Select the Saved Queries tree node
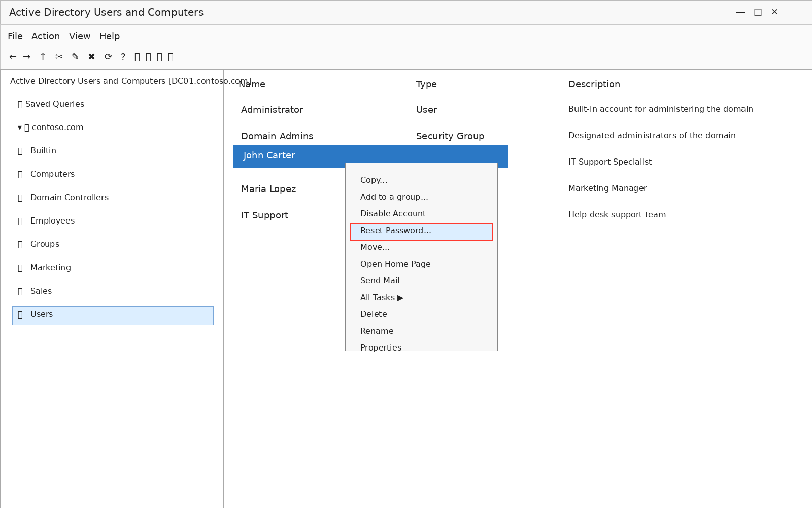This screenshot has height=508, width=812. point(51,104)
